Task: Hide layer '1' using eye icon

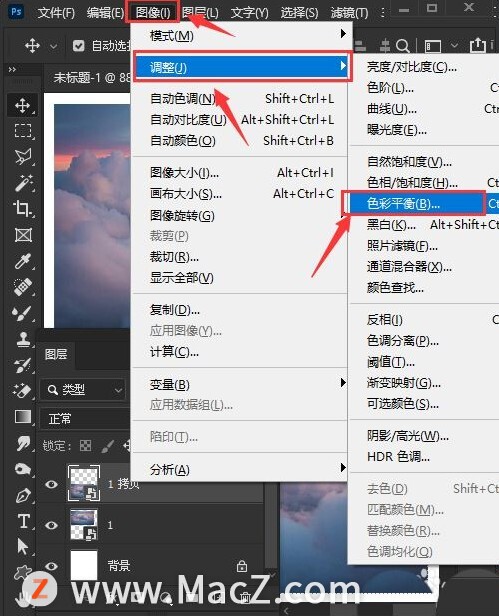Action: (51, 525)
